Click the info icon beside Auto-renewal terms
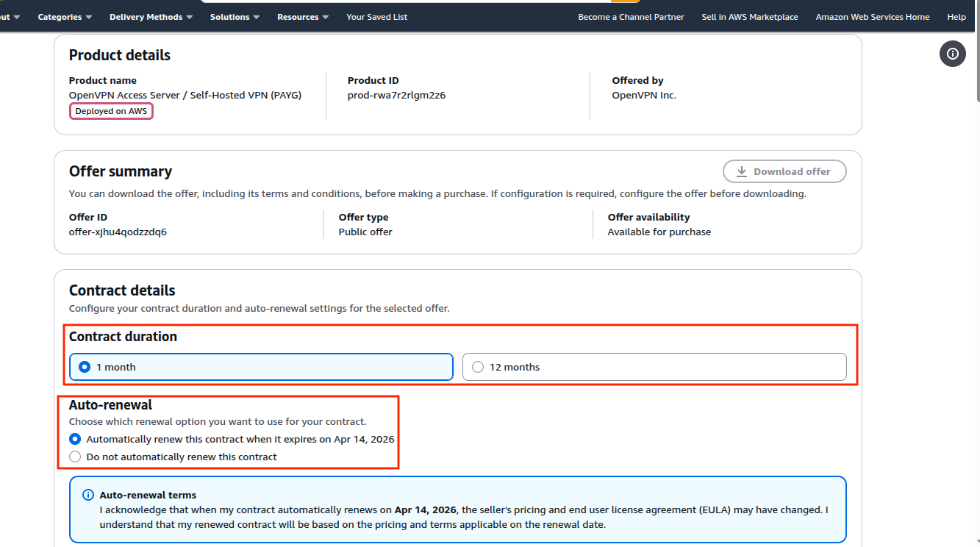Image resolution: width=980 pixels, height=547 pixels. pyautogui.click(x=88, y=495)
